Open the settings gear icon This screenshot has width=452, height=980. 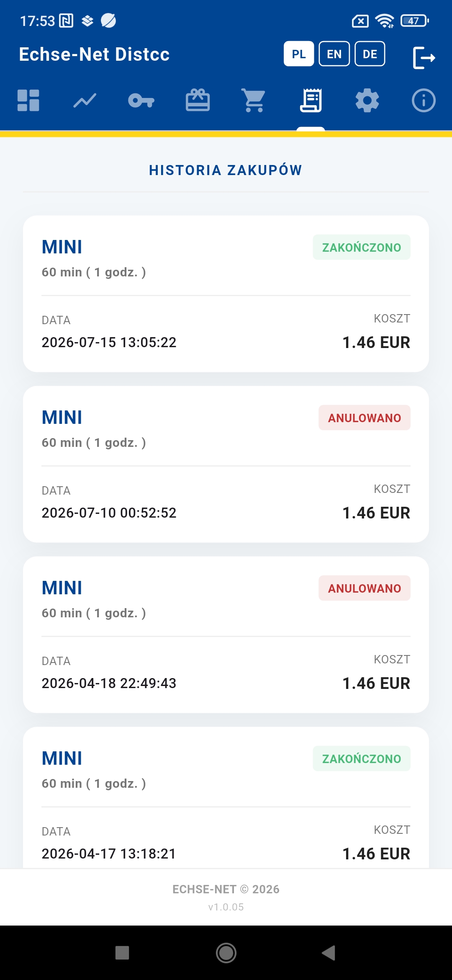(x=367, y=101)
